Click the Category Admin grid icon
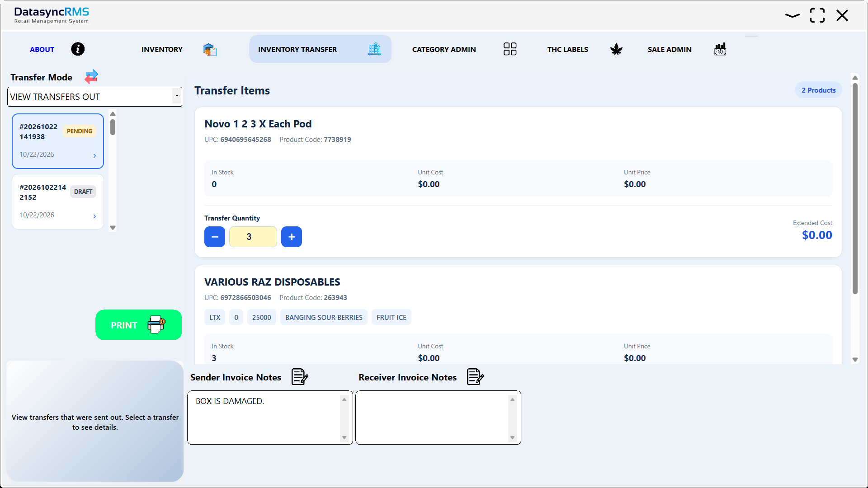Image resolution: width=868 pixels, height=488 pixels. pos(510,49)
